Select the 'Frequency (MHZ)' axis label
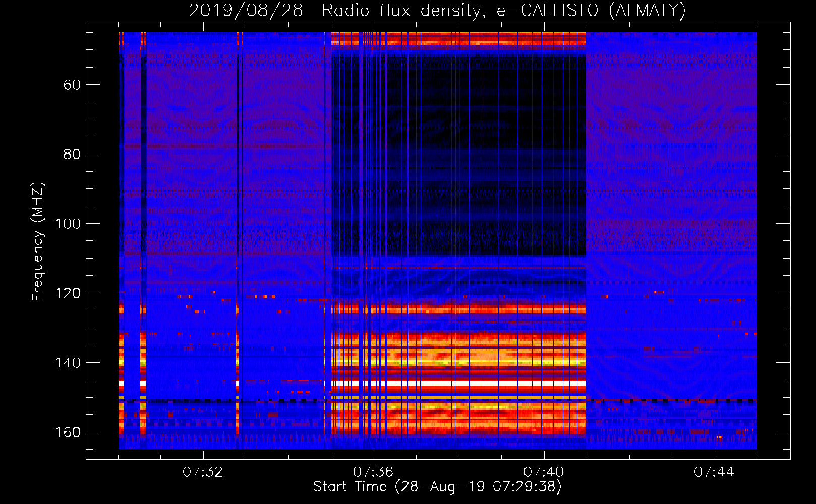 click(x=38, y=241)
